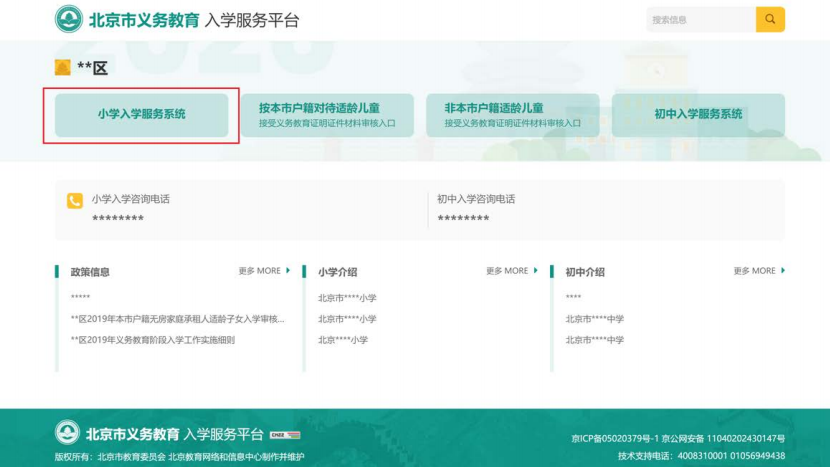Click the yellow search magnifier icon
The width and height of the screenshot is (830, 467).
point(770,20)
